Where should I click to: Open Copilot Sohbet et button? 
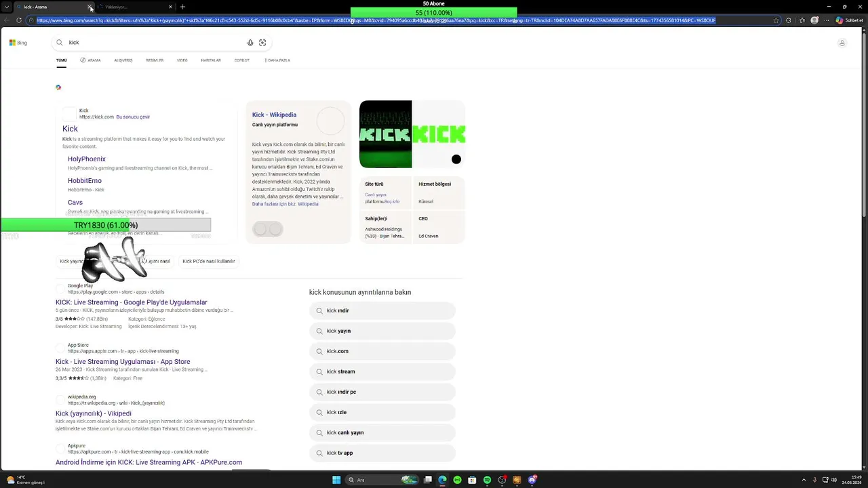coord(849,20)
